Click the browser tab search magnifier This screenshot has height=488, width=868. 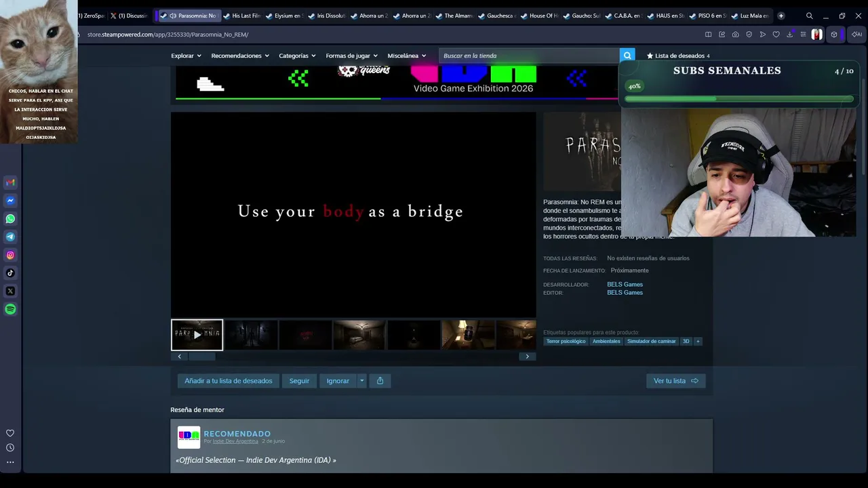click(x=809, y=16)
